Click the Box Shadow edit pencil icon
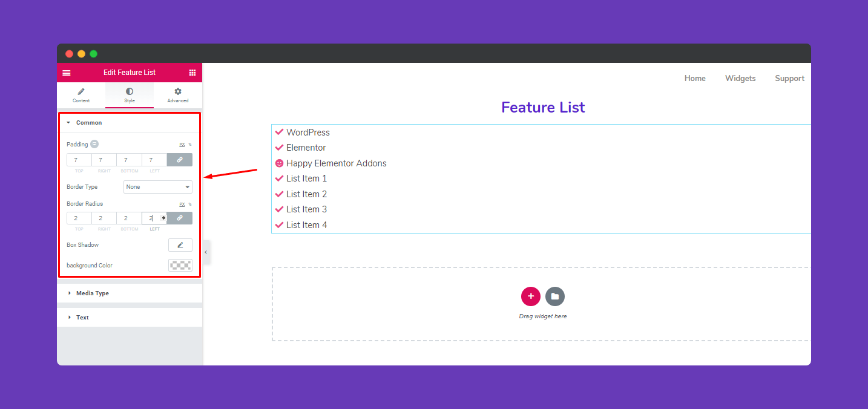 (x=180, y=245)
